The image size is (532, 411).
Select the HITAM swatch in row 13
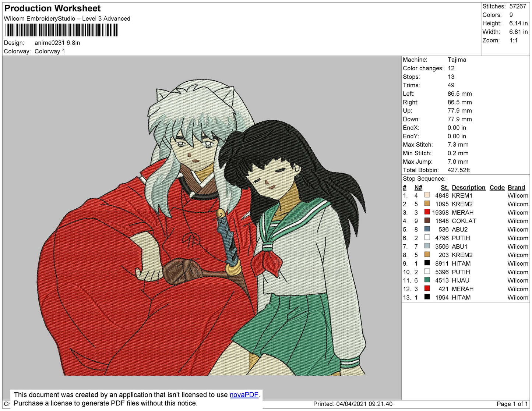[427, 297]
